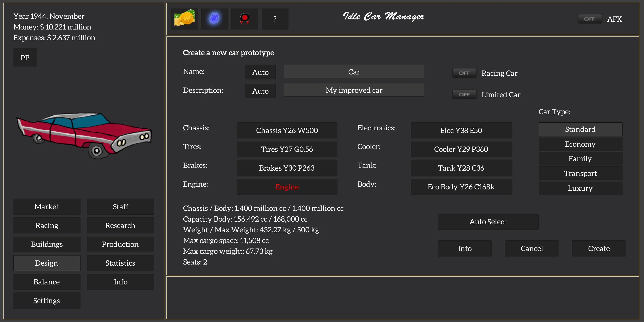Select the Racing navigation button
This screenshot has height=322, width=644.
(x=47, y=225)
